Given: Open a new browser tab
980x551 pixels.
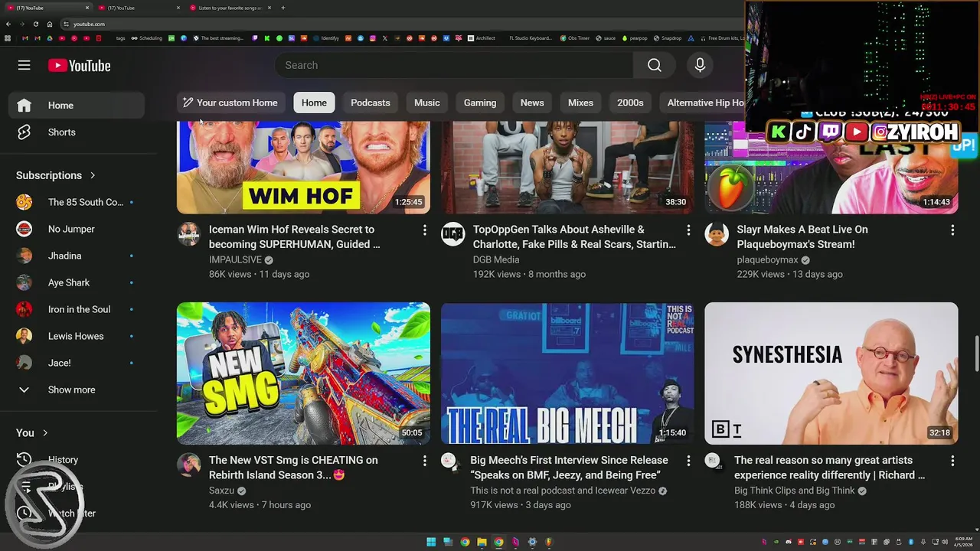Looking at the screenshot, I should tap(283, 8).
